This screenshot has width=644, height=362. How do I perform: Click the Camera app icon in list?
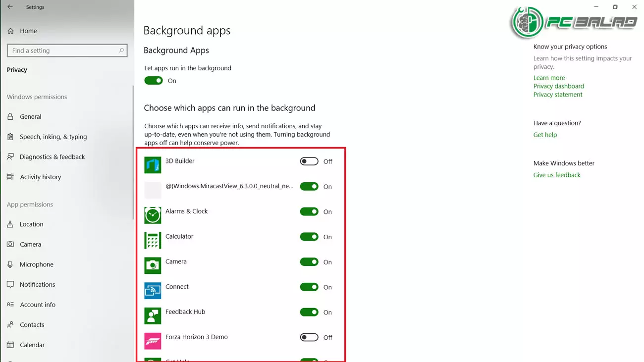[x=153, y=265]
